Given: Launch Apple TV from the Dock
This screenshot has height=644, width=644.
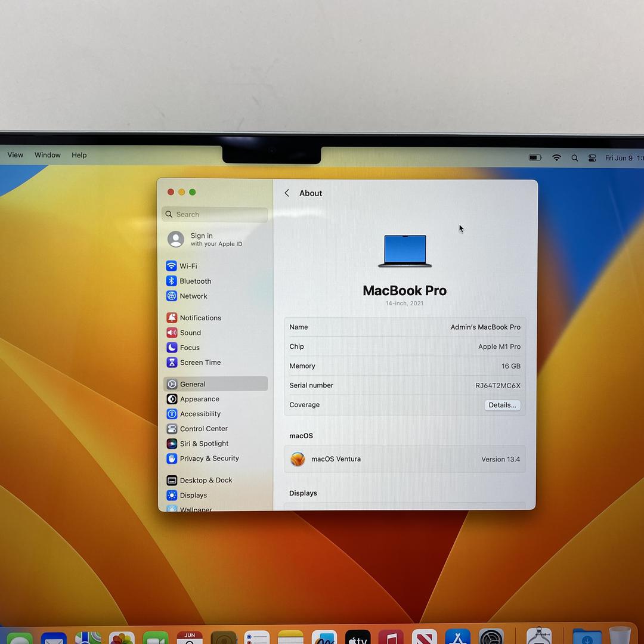Looking at the screenshot, I should [358, 637].
